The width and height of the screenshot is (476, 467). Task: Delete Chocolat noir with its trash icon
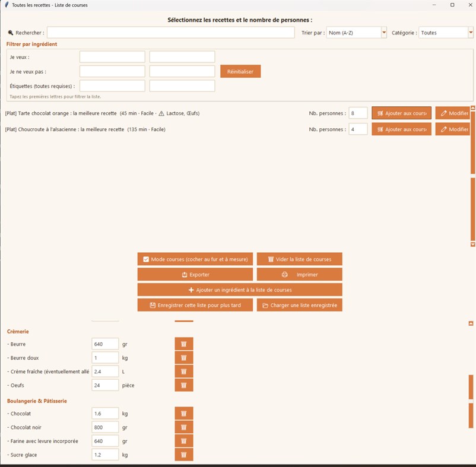pos(183,427)
